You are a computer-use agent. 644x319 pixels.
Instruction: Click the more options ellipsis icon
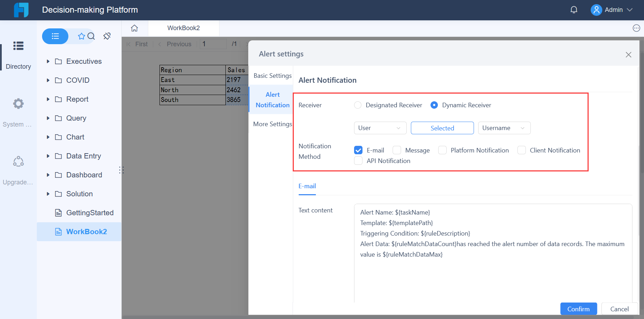636,28
